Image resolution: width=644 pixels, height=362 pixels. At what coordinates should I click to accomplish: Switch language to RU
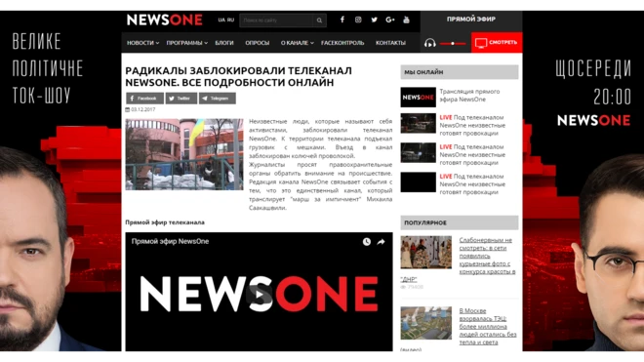pos(230,20)
